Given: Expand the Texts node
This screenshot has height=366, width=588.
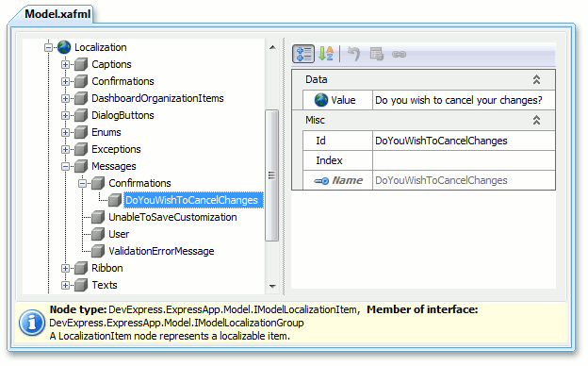Looking at the screenshot, I should pos(65,285).
